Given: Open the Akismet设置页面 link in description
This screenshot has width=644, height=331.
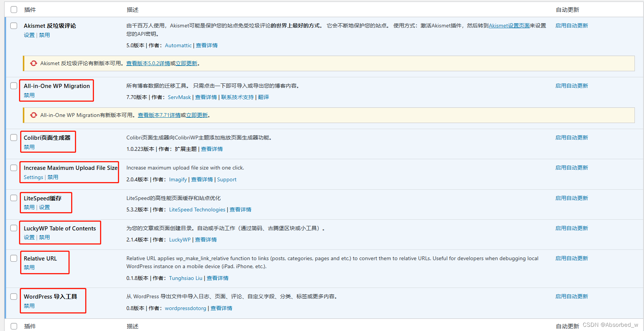Looking at the screenshot, I should tap(509, 26).
